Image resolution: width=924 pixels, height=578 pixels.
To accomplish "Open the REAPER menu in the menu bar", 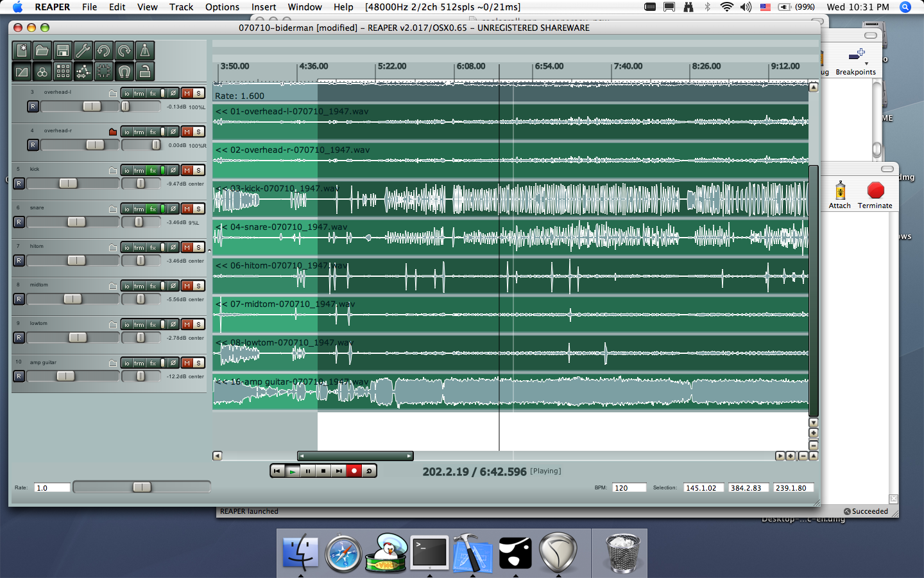I will click(x=52, y=7).
